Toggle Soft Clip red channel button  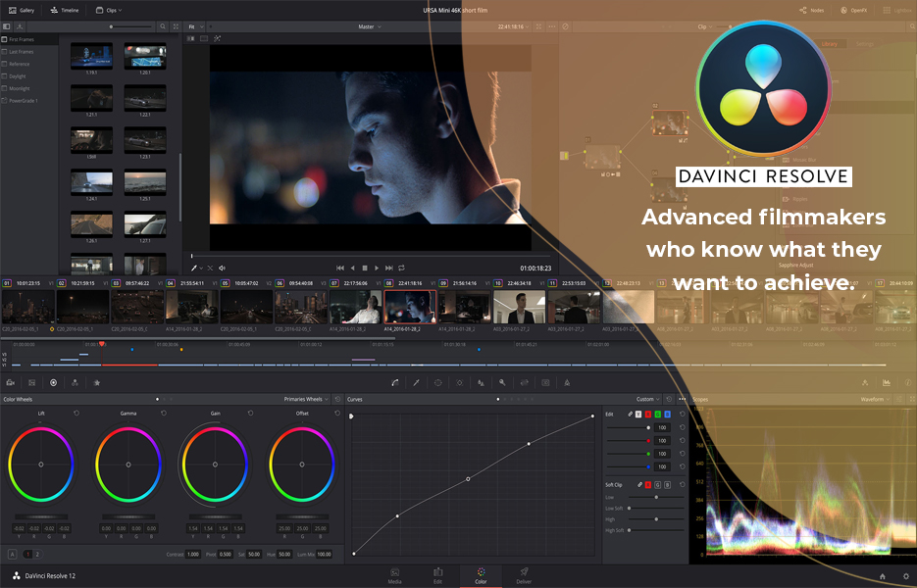click(648, 484)
